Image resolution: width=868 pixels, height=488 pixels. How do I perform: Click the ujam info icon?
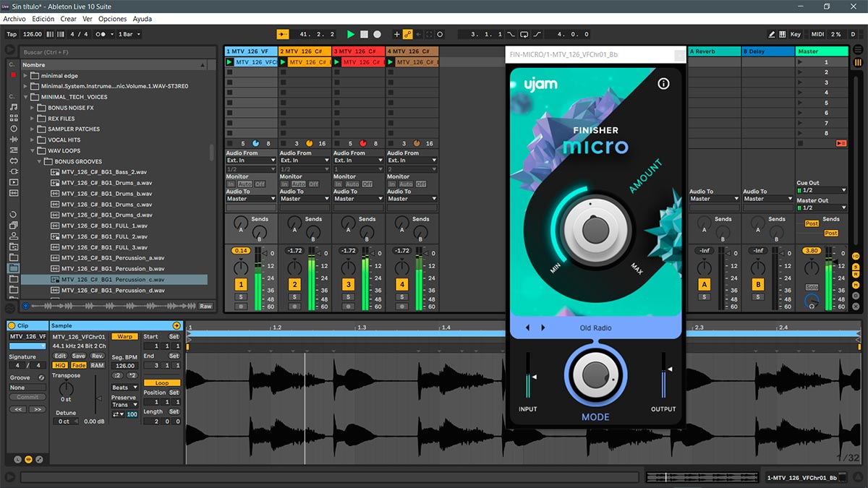[x=663, y=84]
